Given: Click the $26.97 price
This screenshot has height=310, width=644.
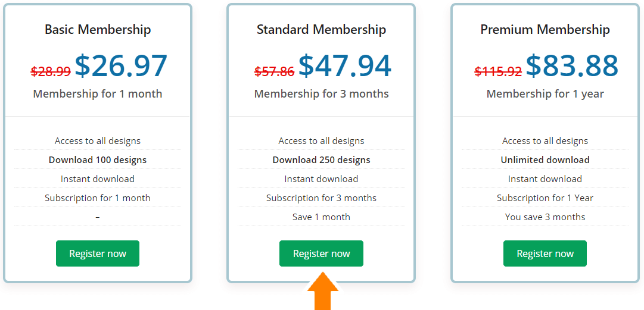Looking at the screenshot, I should click(121, 65).
